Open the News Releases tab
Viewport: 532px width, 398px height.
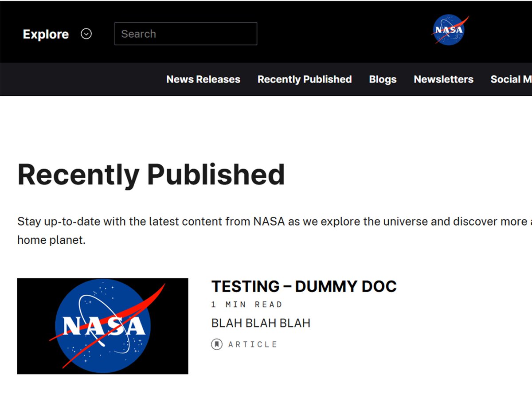pos(203,79)
